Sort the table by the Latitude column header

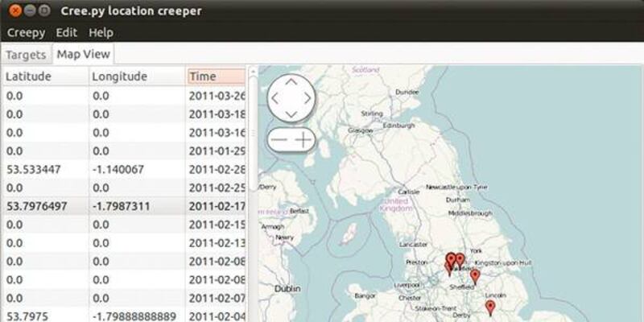pos(45,76)
